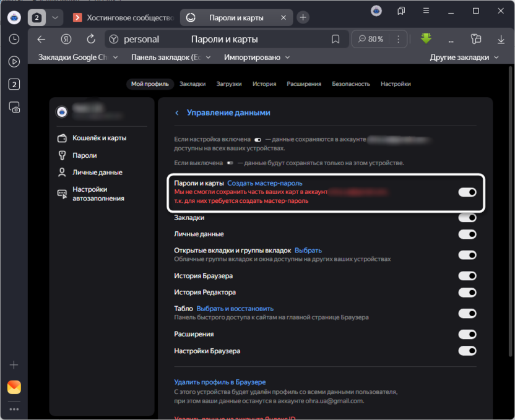This screenshot has width=515, height=420.
Task: Expand the tab groups dropdown chevron
Action: point(55,17)
